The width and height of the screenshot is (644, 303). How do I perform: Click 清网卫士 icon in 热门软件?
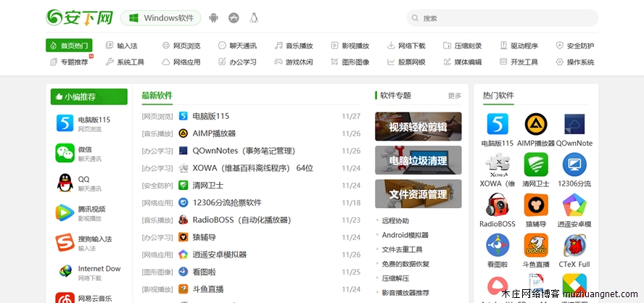point(535,165)
